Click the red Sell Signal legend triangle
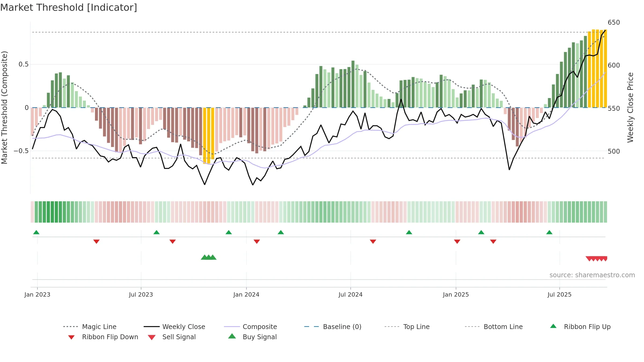The height and width of the screenshot is (362, 644). 152,337
